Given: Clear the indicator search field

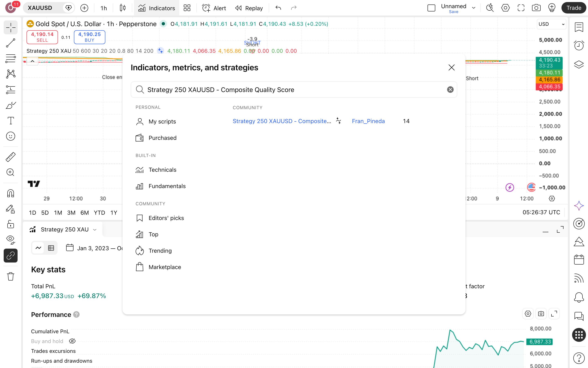Looking at the screenshot, I should 450,90.
